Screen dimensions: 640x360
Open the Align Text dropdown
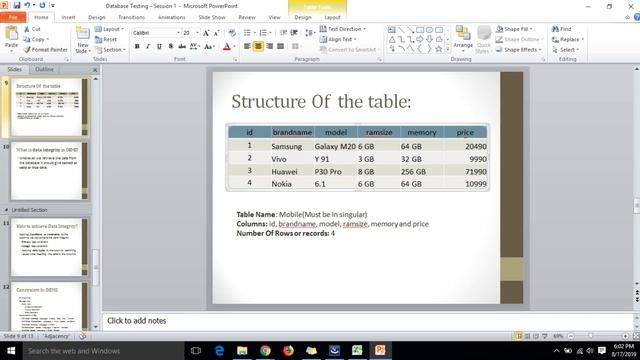pyautogui.click(x=338, y=39)
